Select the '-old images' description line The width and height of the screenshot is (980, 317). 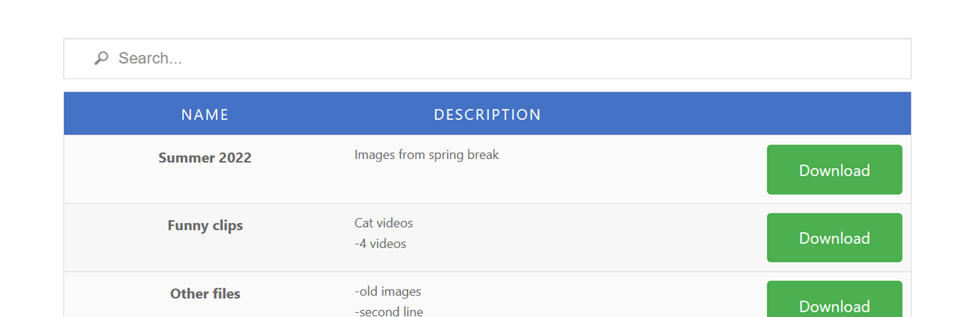pos(388,292)
